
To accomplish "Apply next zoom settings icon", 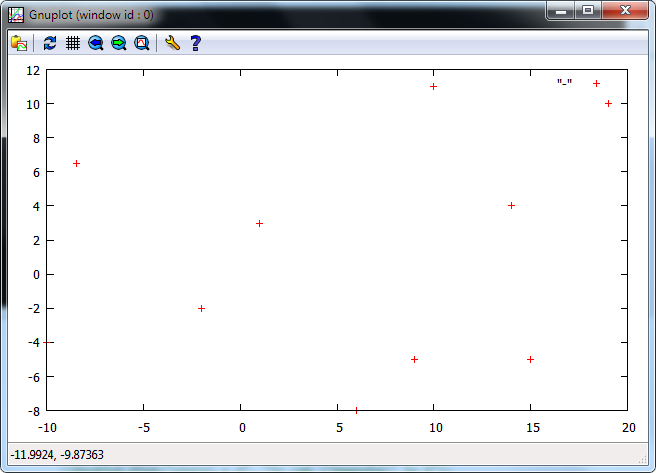I will [x=119, y=43].
